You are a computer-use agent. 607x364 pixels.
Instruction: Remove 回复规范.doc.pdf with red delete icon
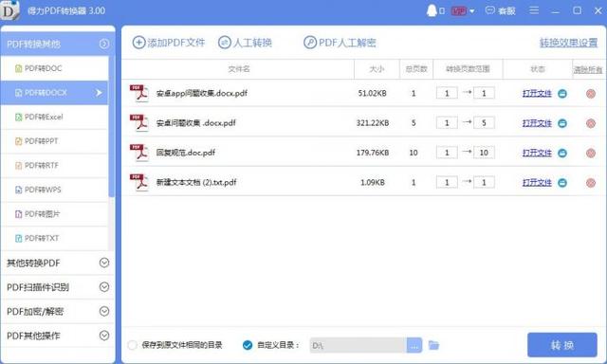click(591, 153)
